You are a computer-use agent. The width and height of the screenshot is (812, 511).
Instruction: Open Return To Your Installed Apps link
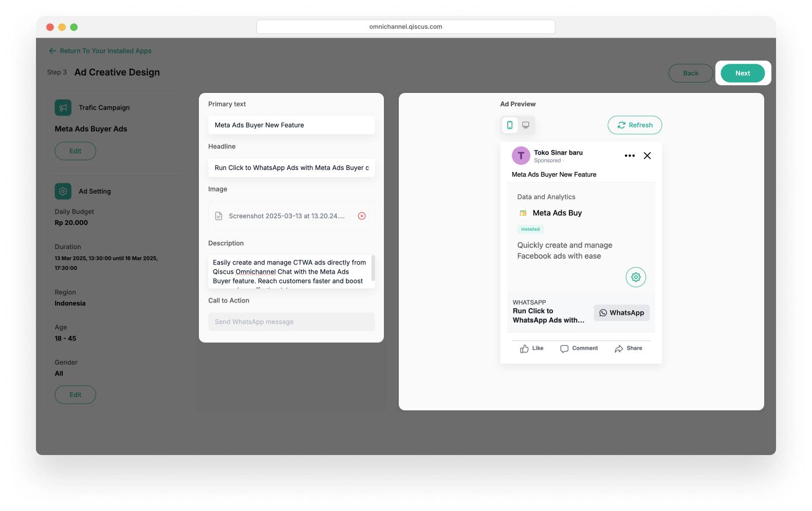(x=105, y=51)
